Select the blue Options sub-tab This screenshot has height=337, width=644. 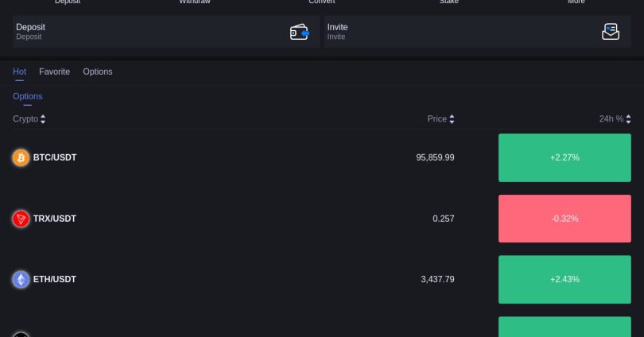(28, 96)
